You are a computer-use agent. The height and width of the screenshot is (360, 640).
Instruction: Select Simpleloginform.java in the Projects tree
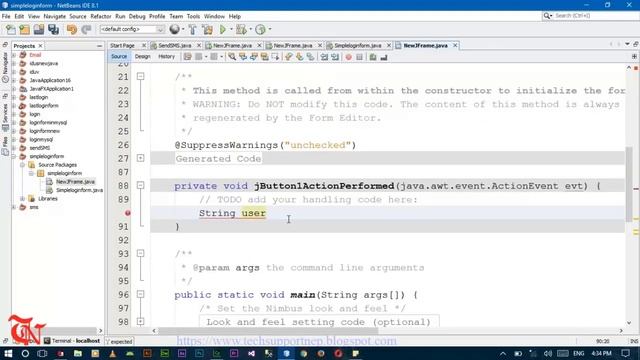click(79, 190)
